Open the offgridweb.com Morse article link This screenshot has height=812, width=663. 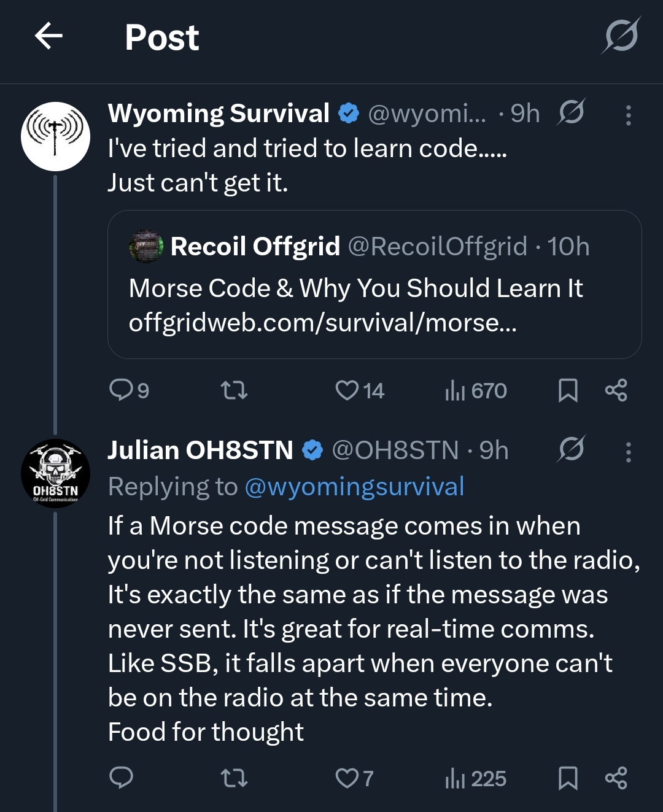pyautogui.click(x=322, y=323)
